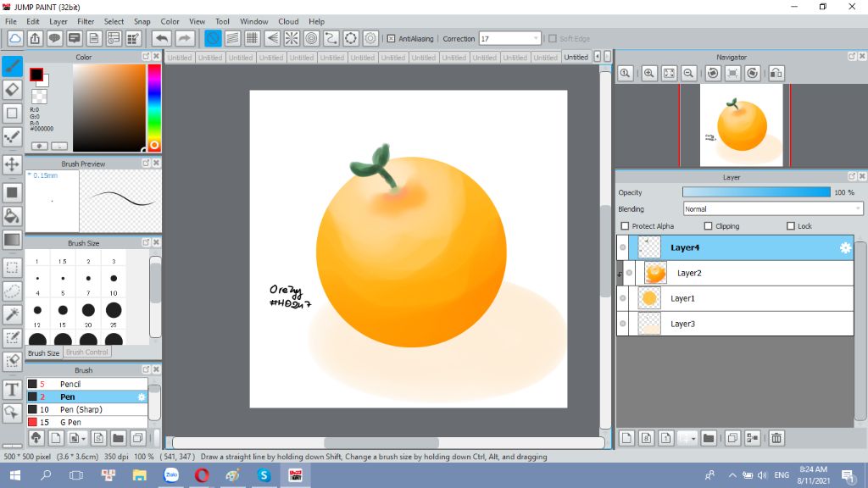Image resolution: width=868 pixels, height=488 pixels.
Task: Toggle visibility of Layer2
Action: click(630, 273)
